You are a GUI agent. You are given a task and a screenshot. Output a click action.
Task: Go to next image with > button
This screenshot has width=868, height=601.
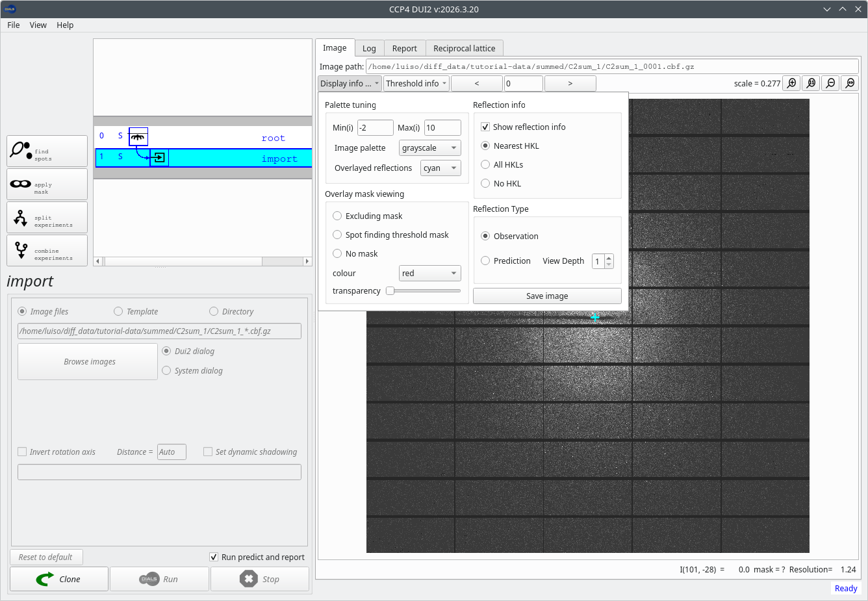tap(570, 83)
